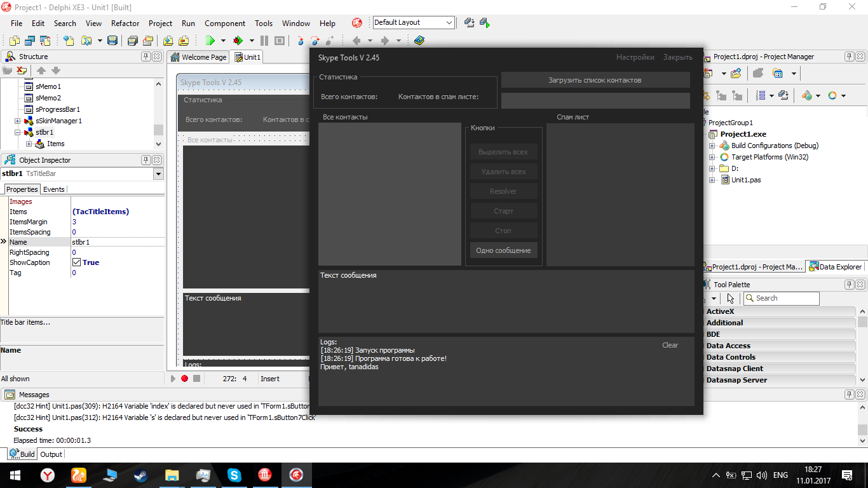868x488 pixels.
Task: Click the Текст сообщения message text area
Action: pyautogui.click(x=506, y=301)
